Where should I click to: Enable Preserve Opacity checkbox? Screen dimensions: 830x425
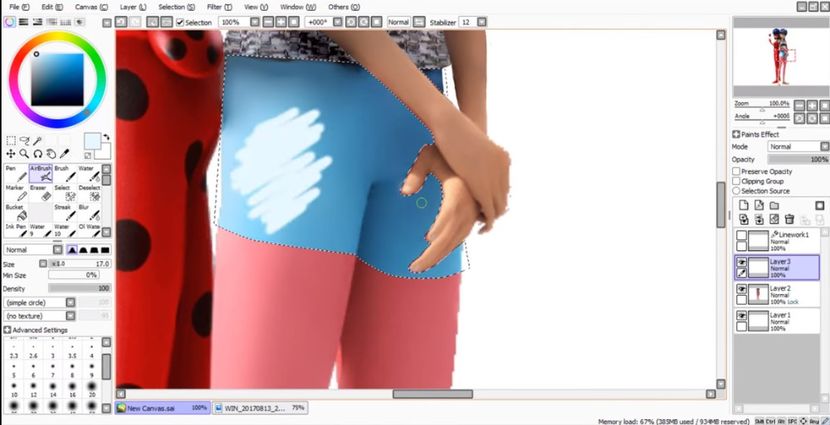736,171
